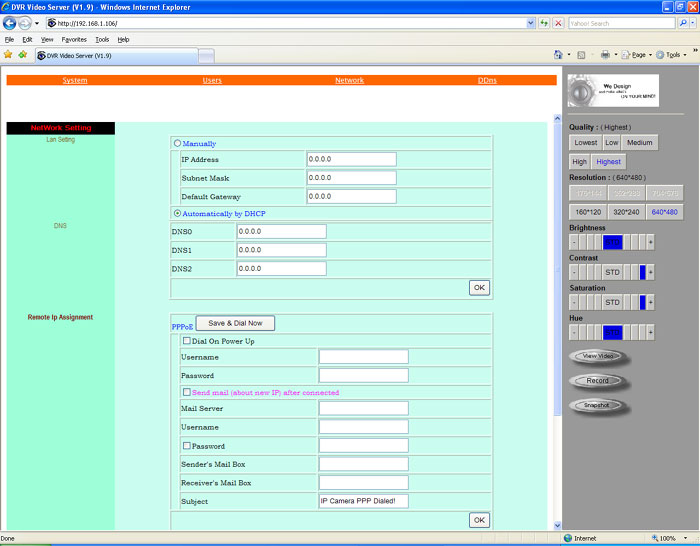Increase brightness with the plus button
This screenshot has height=546, width=700.
(x=650, y=242)
